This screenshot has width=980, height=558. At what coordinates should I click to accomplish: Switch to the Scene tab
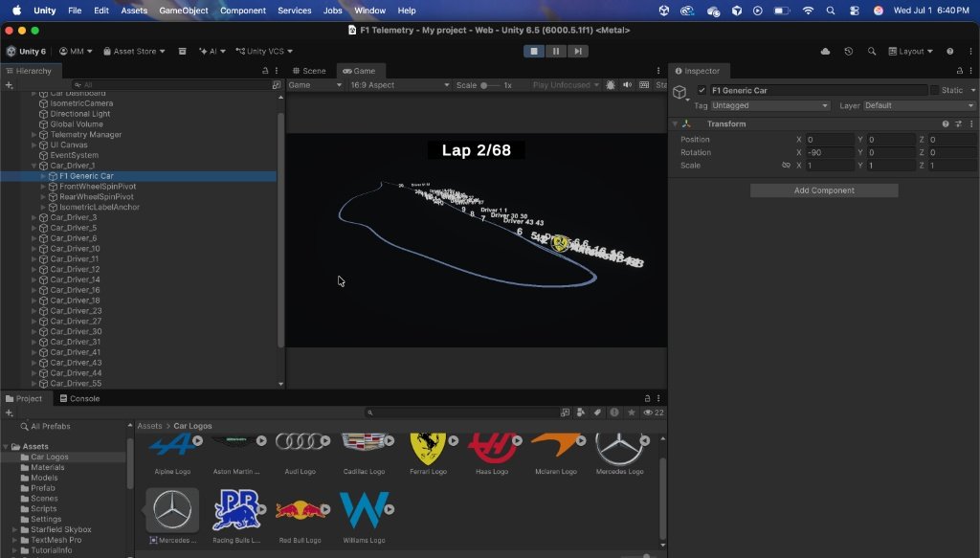pyautogui.click(x=309, y=71)
